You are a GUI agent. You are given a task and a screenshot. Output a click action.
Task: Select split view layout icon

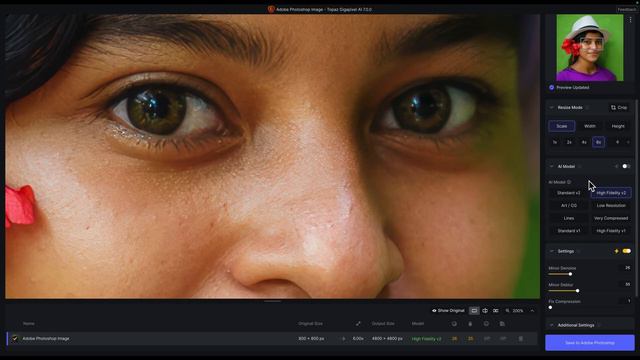pos(485,311)
